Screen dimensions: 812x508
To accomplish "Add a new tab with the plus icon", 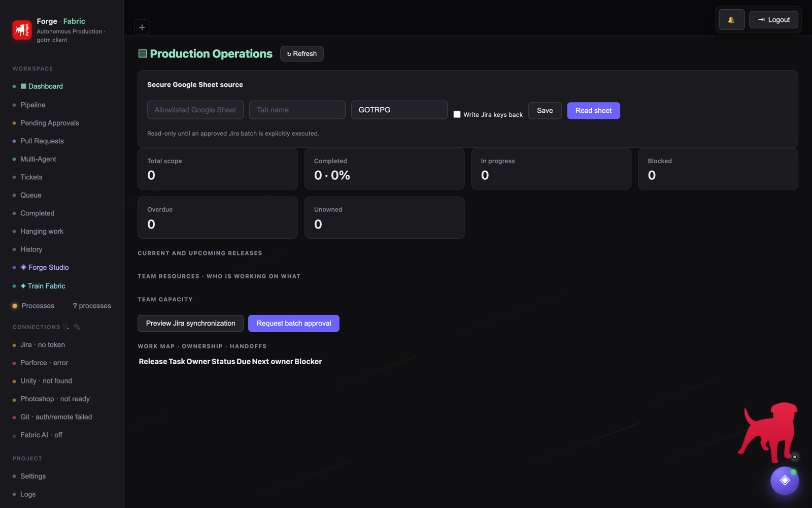I will pos(142,27).
